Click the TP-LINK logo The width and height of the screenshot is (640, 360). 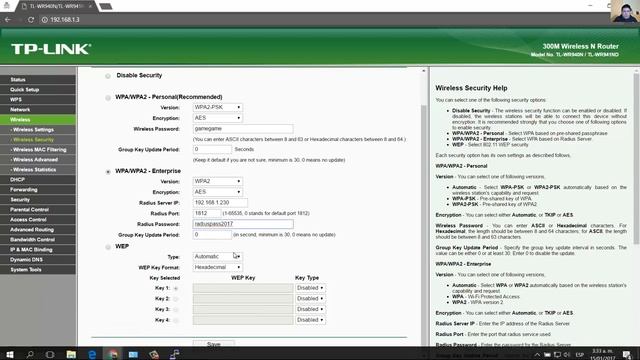pyautogui.click(x=51, y=49)
